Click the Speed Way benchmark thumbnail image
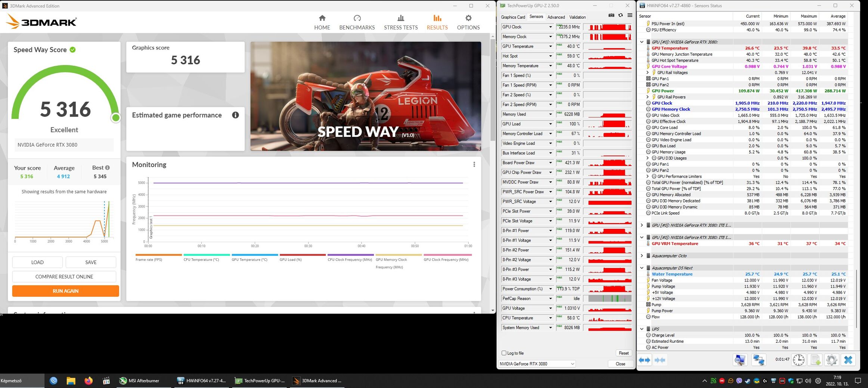 click(366, 96)
